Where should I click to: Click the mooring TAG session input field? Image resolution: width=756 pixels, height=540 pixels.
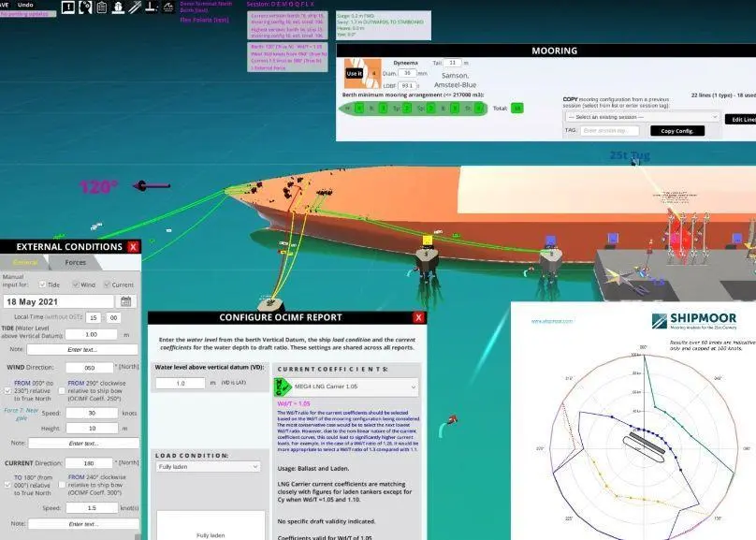click(x=610, y=131)
